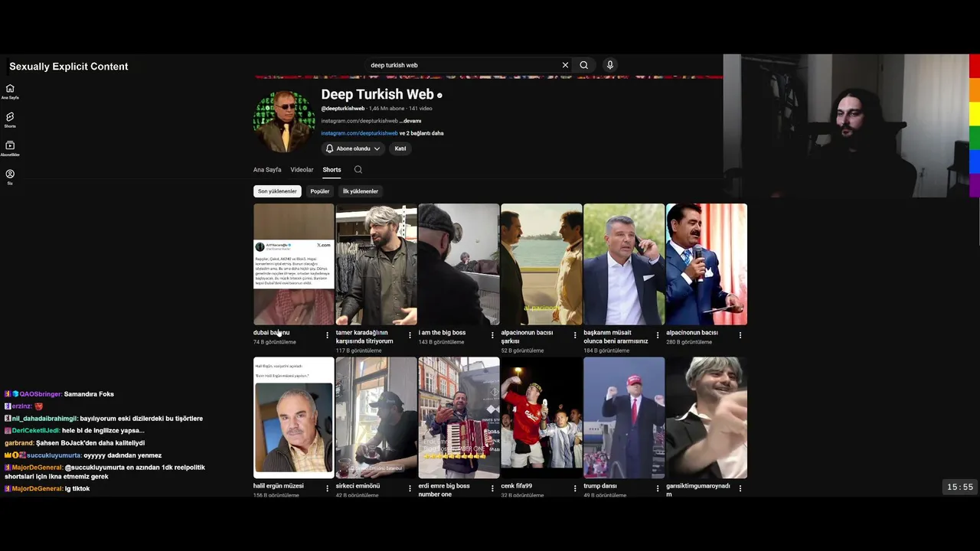Click the @deepturkishweb channel handle
Image resolution: width=980 pixels, height=551 pixels.
[343, 109]
